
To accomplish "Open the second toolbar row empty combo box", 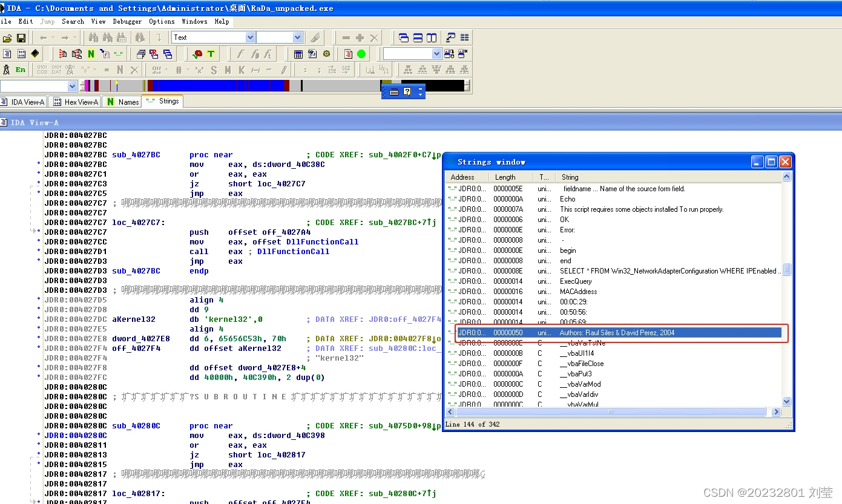I will tap(412, 54).
